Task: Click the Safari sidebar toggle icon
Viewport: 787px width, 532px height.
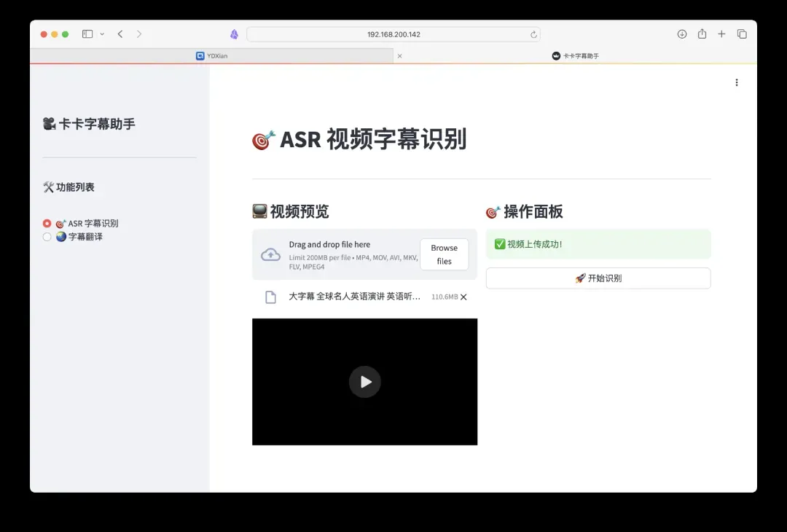Action: pyautogui.click(x=87, y=34)
